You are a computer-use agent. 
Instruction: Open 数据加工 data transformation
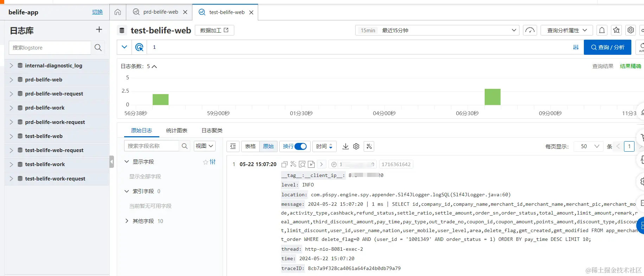215,30
